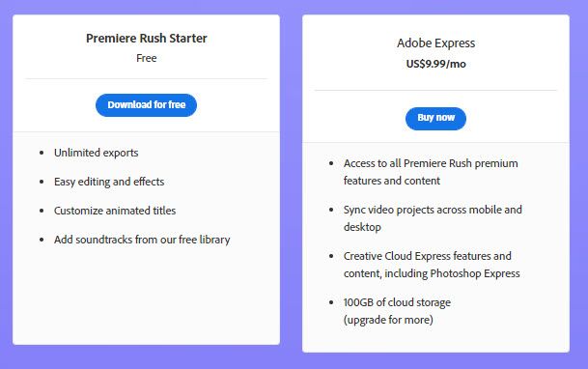Viewport: 588px width, 369px height.
Task: Click the desktop text in sync bullet
Action: [x=362, y=227]
